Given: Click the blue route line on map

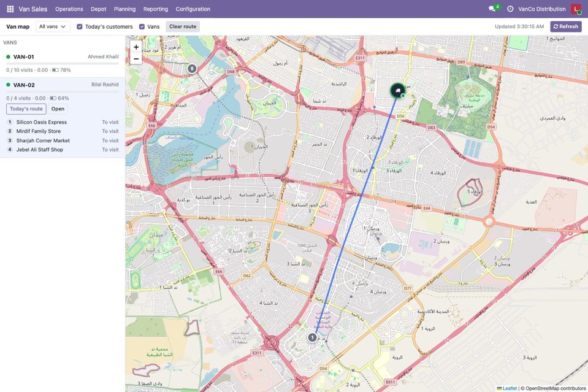Looking at the screenshot, I should [355, 214].
